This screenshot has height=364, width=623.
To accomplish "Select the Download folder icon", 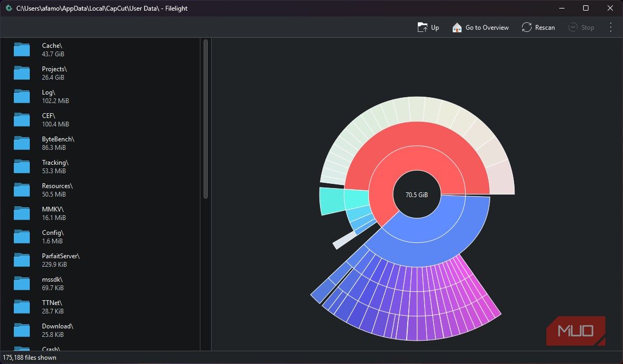I will (22, 331).
